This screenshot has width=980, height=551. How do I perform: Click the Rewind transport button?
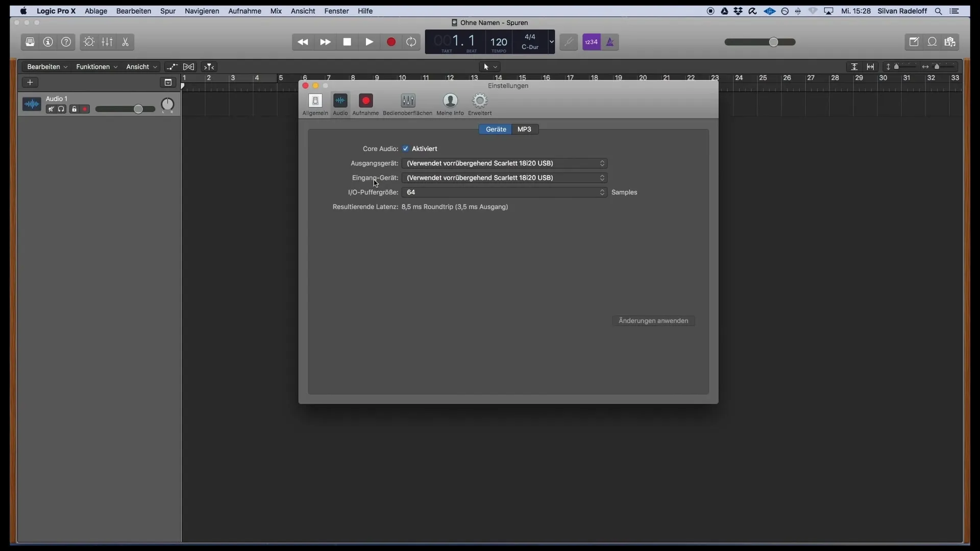(x=303, y=42)
